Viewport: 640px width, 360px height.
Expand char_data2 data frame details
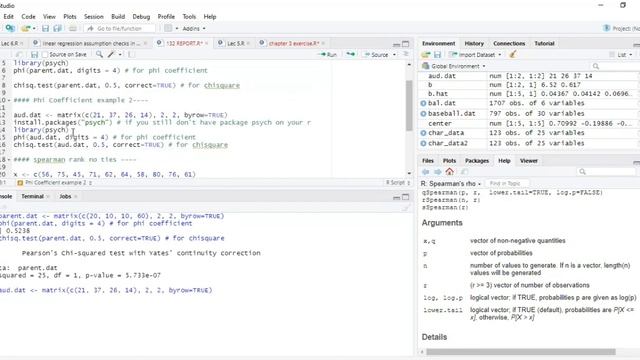point(423,143)
